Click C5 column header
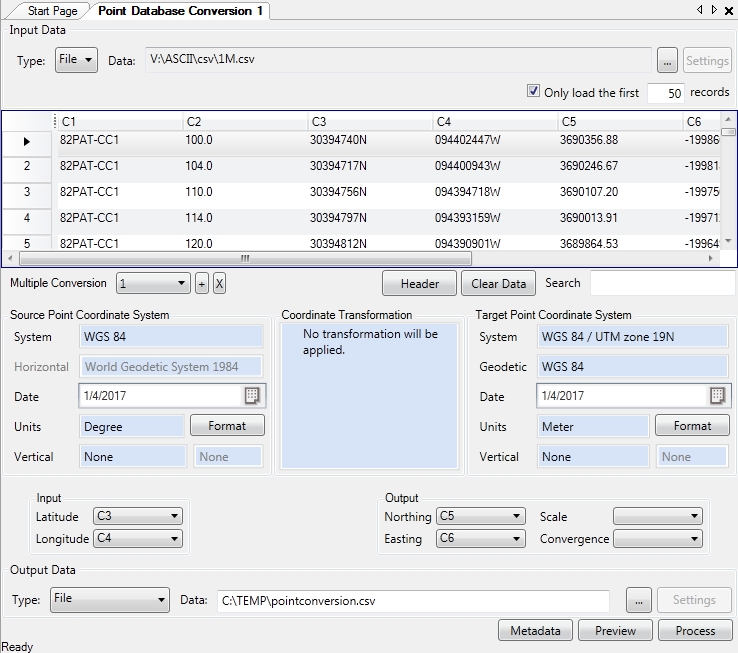 coord(620,121)
